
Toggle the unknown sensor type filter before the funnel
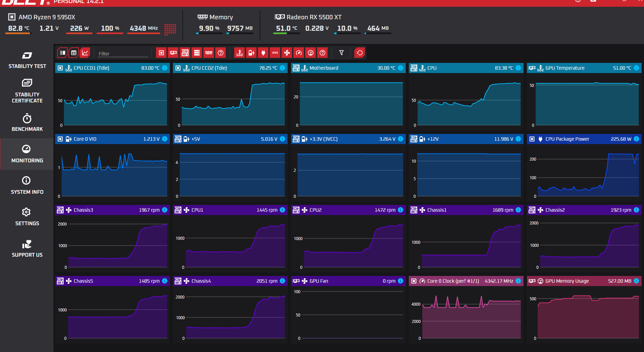pos(323,53)
